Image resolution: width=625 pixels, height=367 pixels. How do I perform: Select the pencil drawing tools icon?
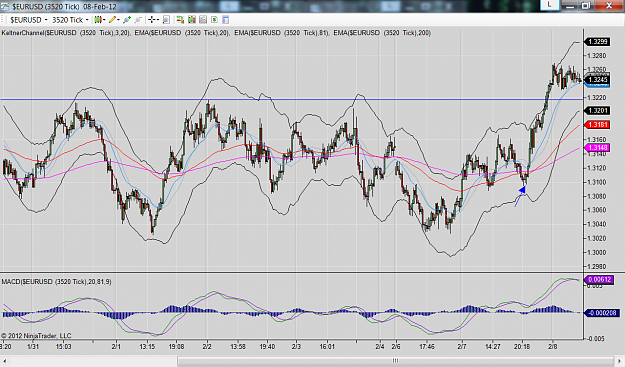[x=114, y=20]
